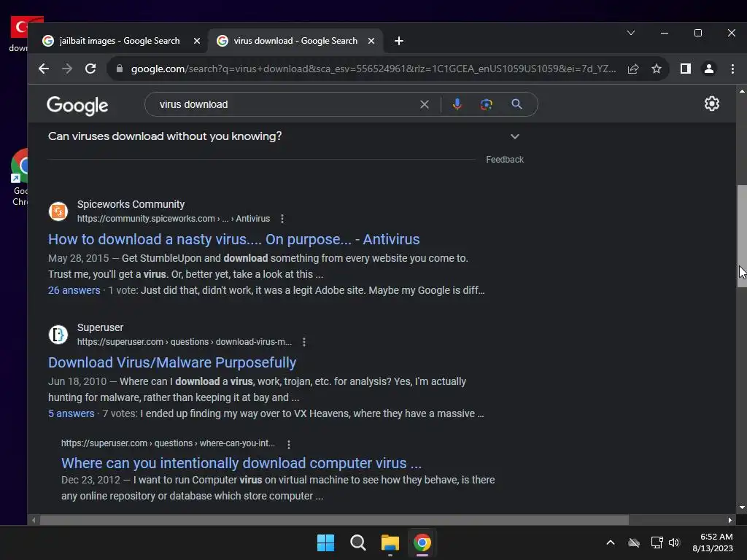Image resolution: width=747 pixels, height=560 pixels.
Task: Click the '5 answers' link
Action: click(x=71, y=414)
